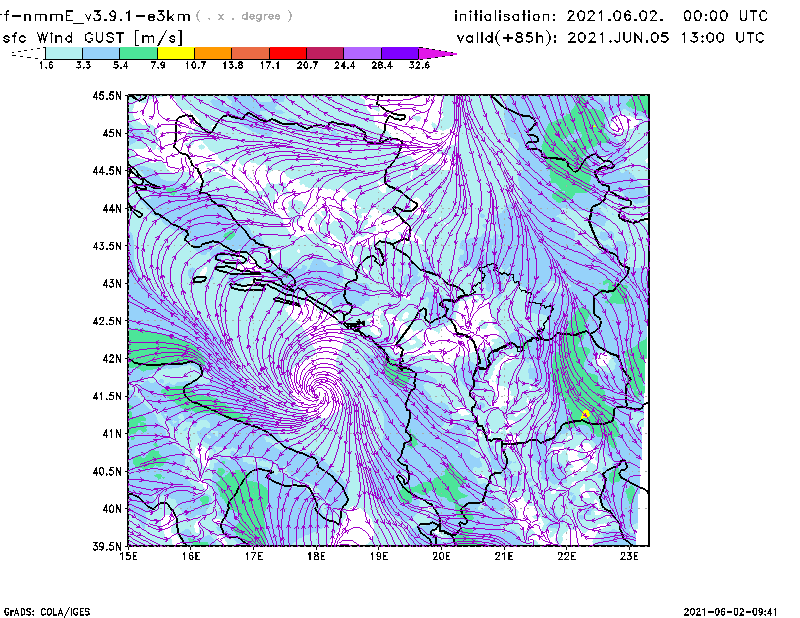This screenshot has width=800, height=618.
Task: Click the "45N" latitude label
Action: tap(112, 133)
